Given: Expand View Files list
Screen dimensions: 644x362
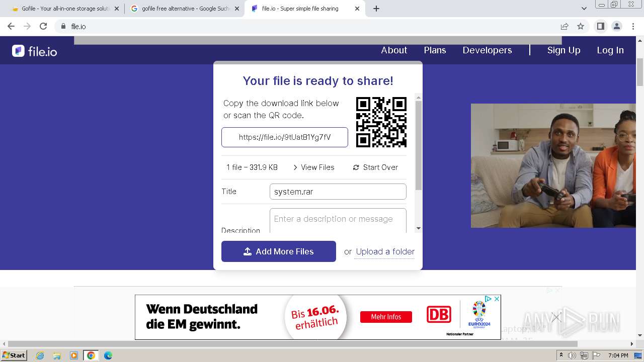Looking at the screenshot, I should (x=313, y=167).
